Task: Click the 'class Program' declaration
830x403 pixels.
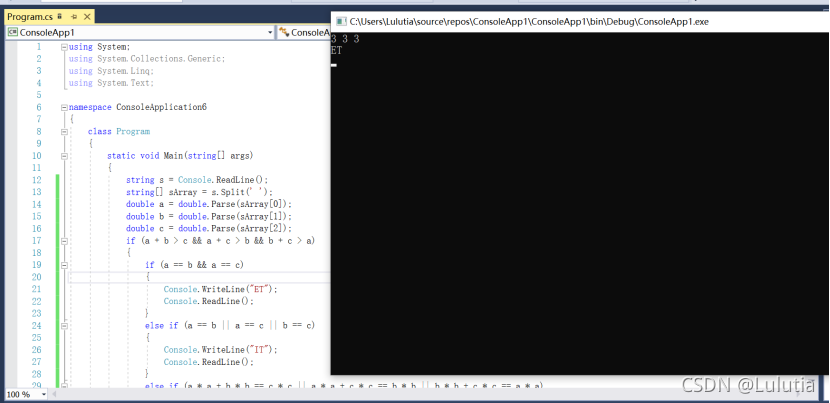Action: pyautogui.click(x=119, y=131)
